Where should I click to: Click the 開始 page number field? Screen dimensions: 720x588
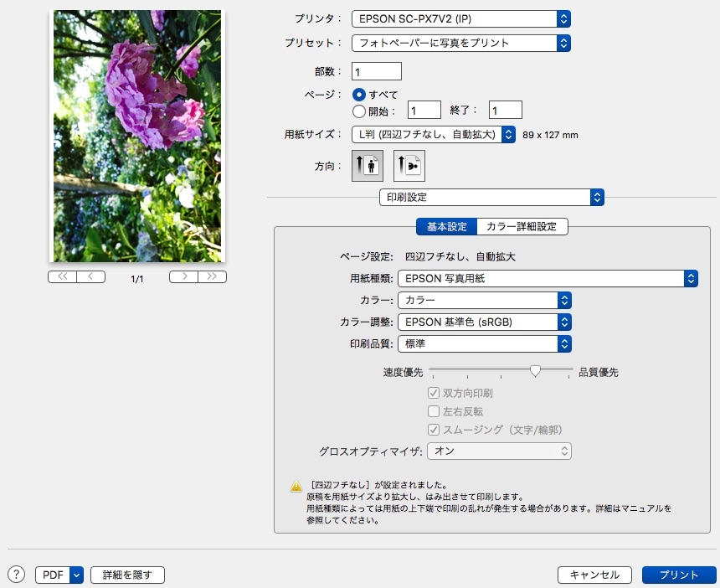(x=424, y=111)
